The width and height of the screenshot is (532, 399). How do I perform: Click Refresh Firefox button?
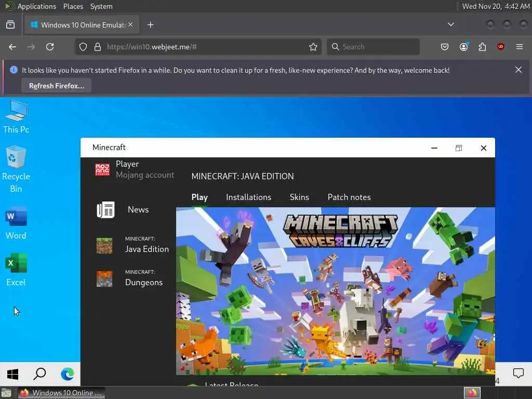pos(56,86)
